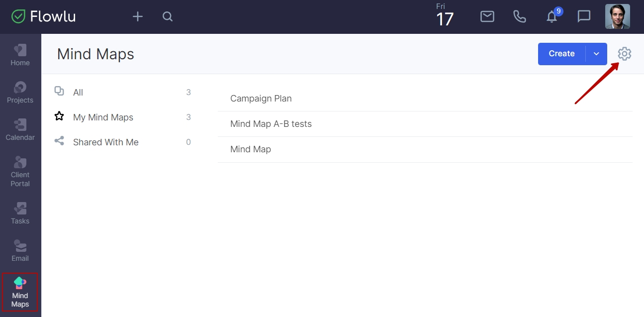This screenshot has height=317, width=644.
Task: Open Projects in the sidebar
Action: 20,93
